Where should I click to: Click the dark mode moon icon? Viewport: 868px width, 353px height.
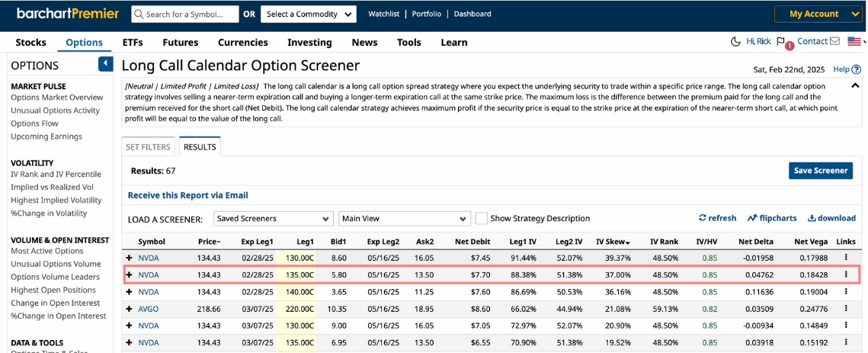pyautogui.click(x=735, y=42)
